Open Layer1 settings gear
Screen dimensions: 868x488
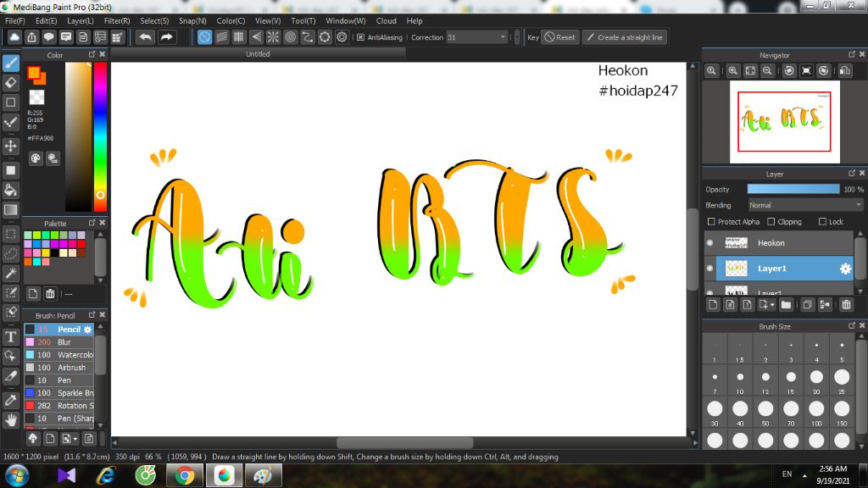coord(845,269)
